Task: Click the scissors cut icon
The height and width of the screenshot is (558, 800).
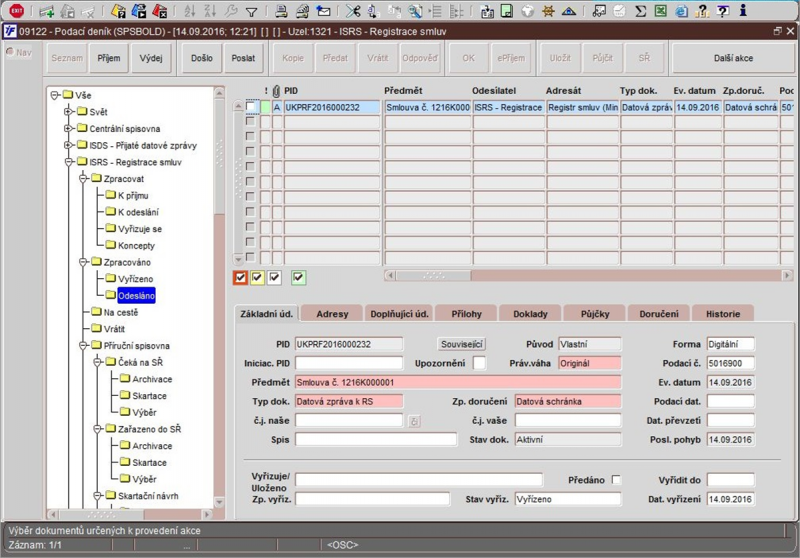Action: click(x=352, y=12)
